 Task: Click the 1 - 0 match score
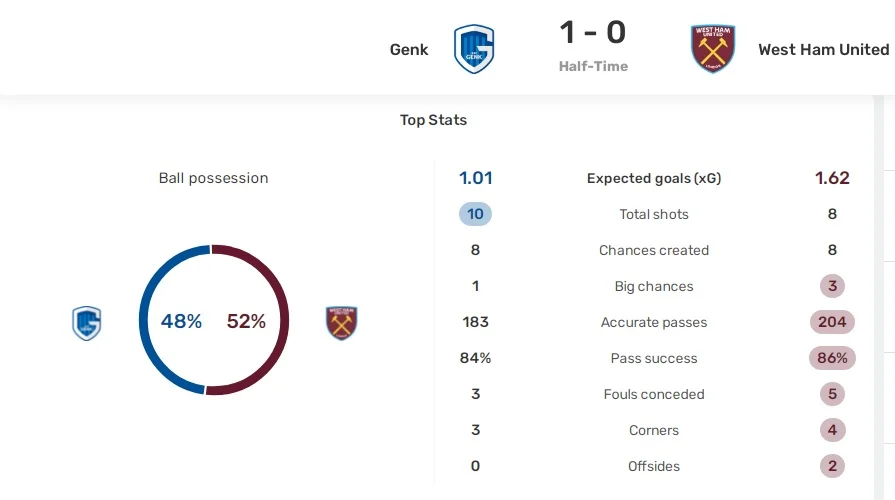click(x=593, y=33)
